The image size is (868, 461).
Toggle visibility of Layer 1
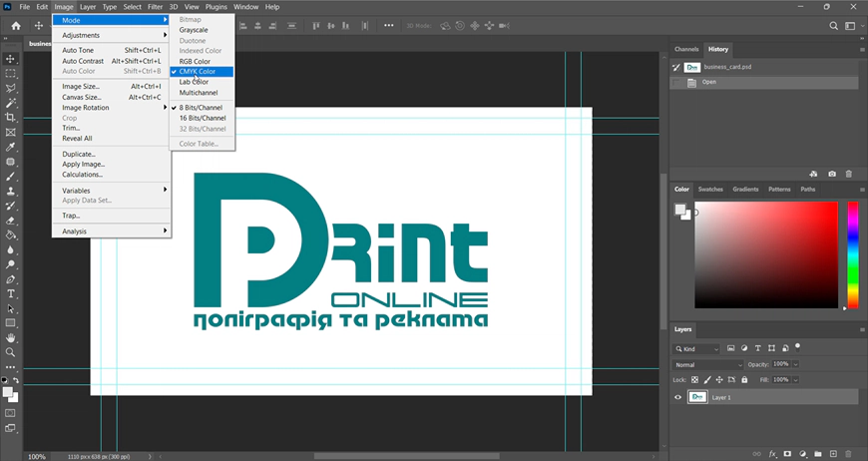[677, 397]
